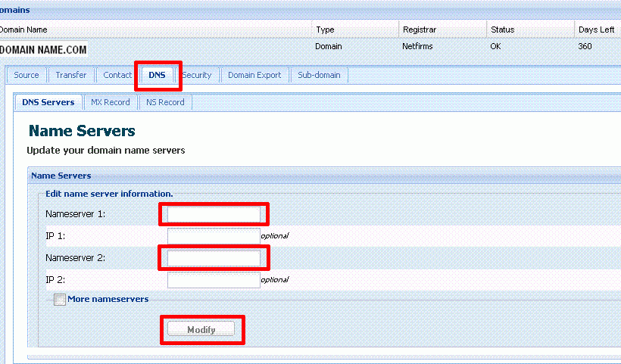Click the OK status cell
This screenshot has width=621, height=364.
(495, 46)
